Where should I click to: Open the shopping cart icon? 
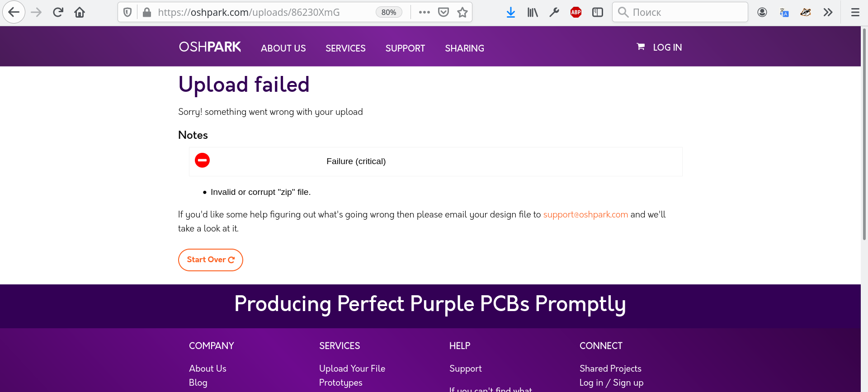(x=640, y=47)
